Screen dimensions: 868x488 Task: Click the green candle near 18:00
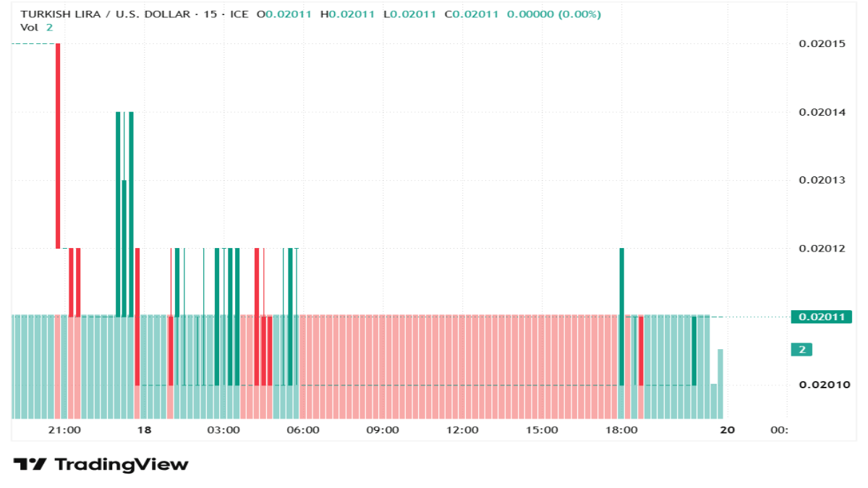pyautogui.click(x=621, y=317)
